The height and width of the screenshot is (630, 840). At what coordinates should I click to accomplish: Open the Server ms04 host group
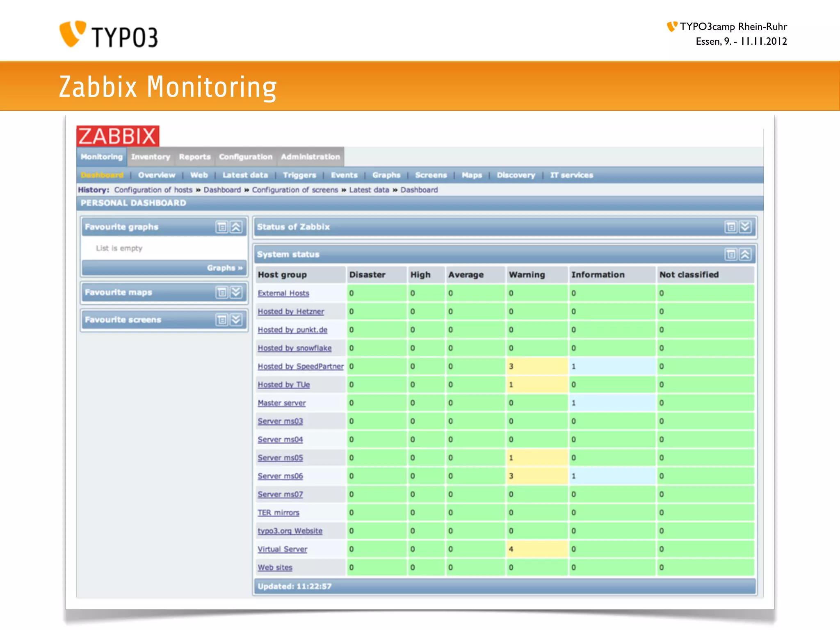tap(280, 440)
